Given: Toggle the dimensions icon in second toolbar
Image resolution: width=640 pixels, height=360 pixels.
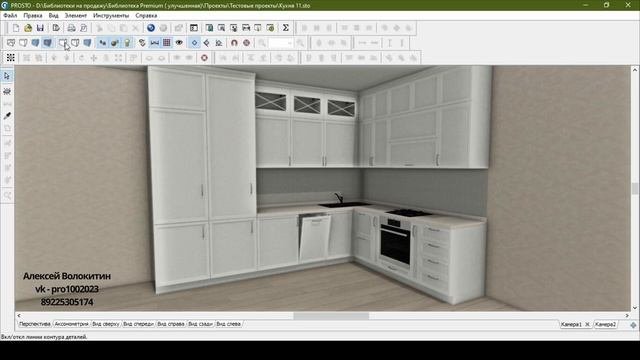Looking at the screenshot, I should point(155,42).
